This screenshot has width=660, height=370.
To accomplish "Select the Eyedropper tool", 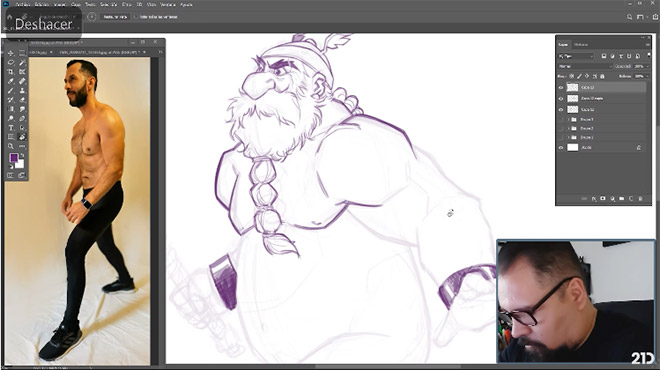I will point(11,81).
